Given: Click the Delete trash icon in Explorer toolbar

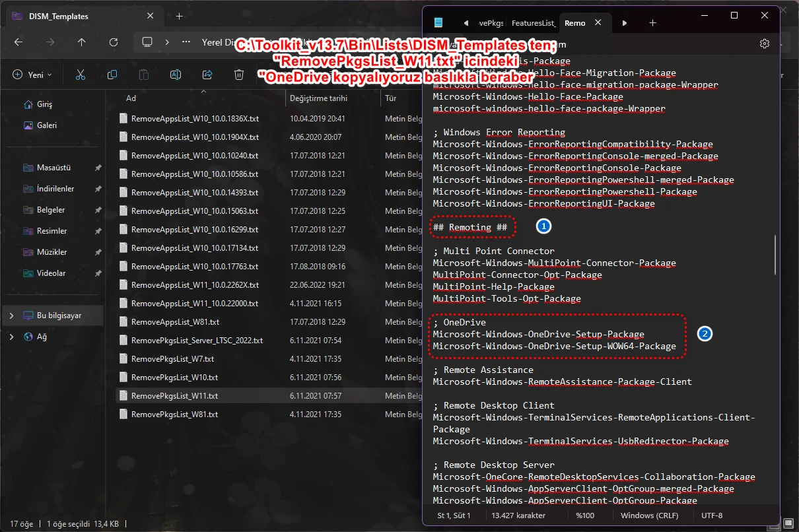Looking at the screenshot, I should click(x=239, y=75).
